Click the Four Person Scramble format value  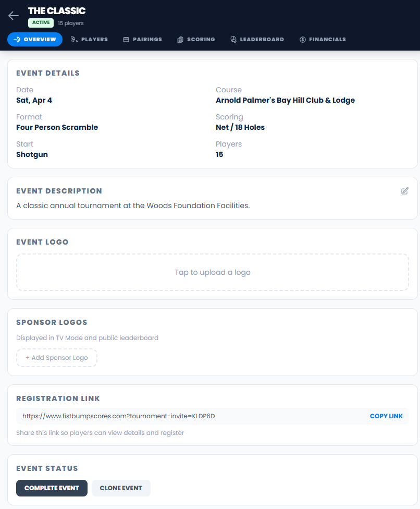57,127
